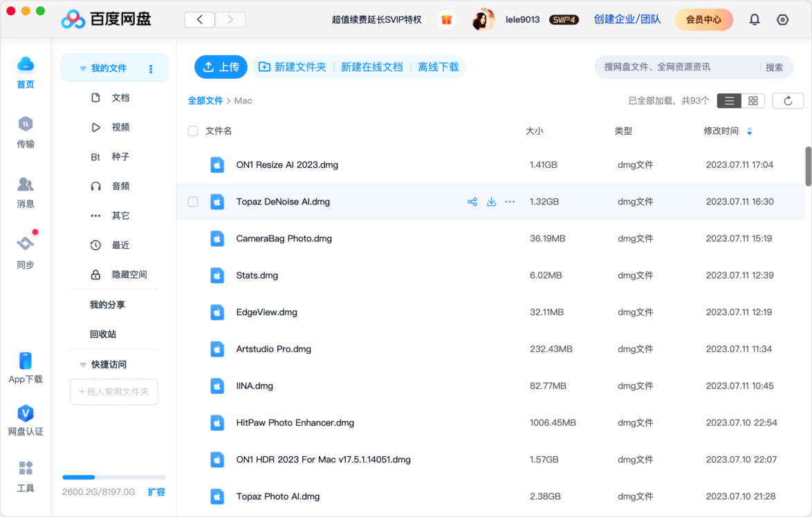Click 创建企业/团队 link

coord(627,19)
